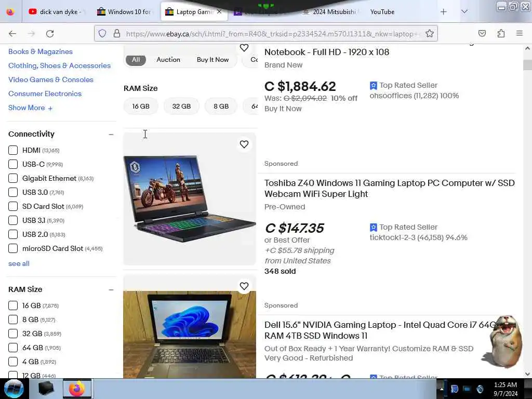
Task: Open the Windows Start orb
Action: click(14, 389)
